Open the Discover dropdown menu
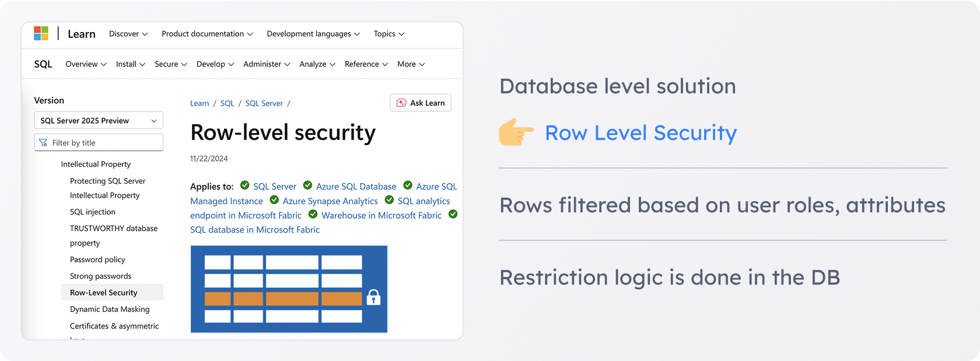This screenshot has width=980, height=361. (x=128, y=34)
